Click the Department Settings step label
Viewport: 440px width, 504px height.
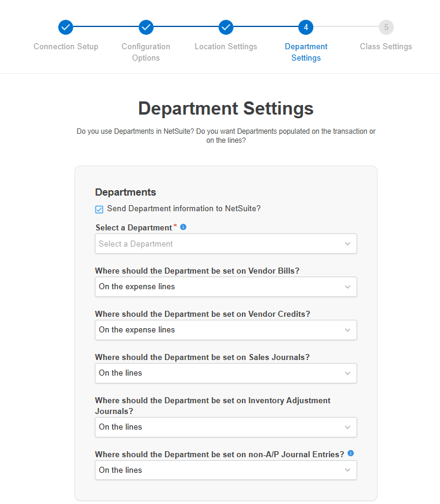click(x=306, y=52)
